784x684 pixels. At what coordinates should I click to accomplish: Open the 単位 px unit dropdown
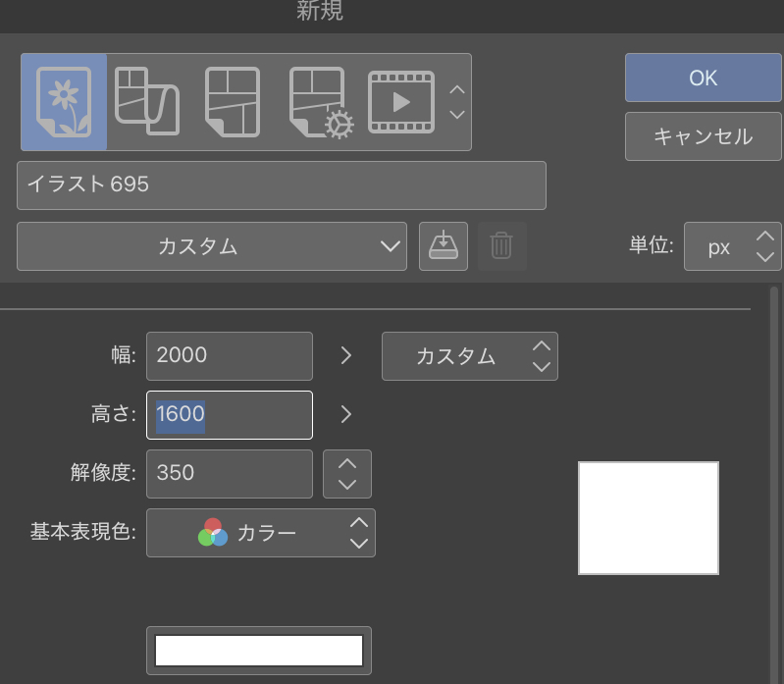click(732, 246)
